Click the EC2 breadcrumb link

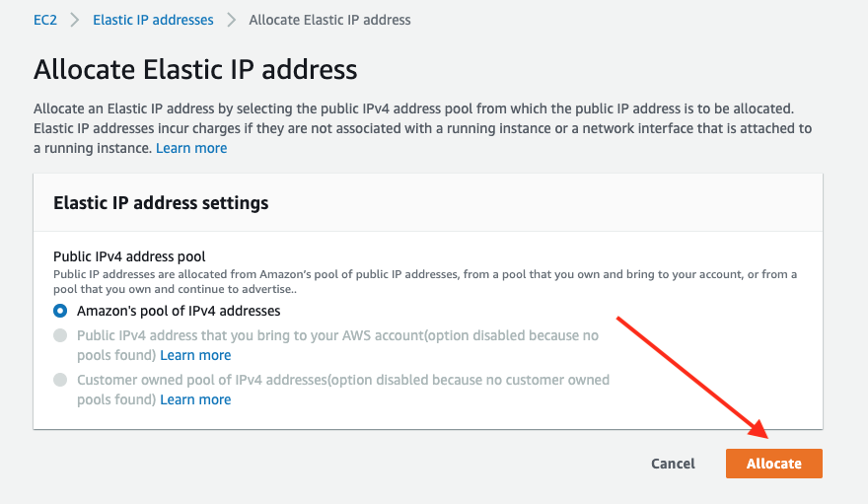point(45,20)
